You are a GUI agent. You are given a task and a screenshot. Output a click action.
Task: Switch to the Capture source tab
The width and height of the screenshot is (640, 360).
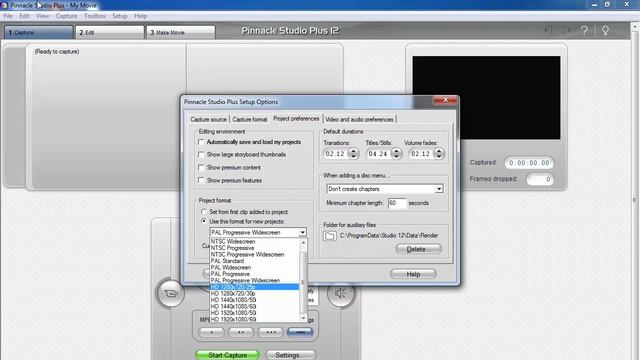click(x=209, y=120)
